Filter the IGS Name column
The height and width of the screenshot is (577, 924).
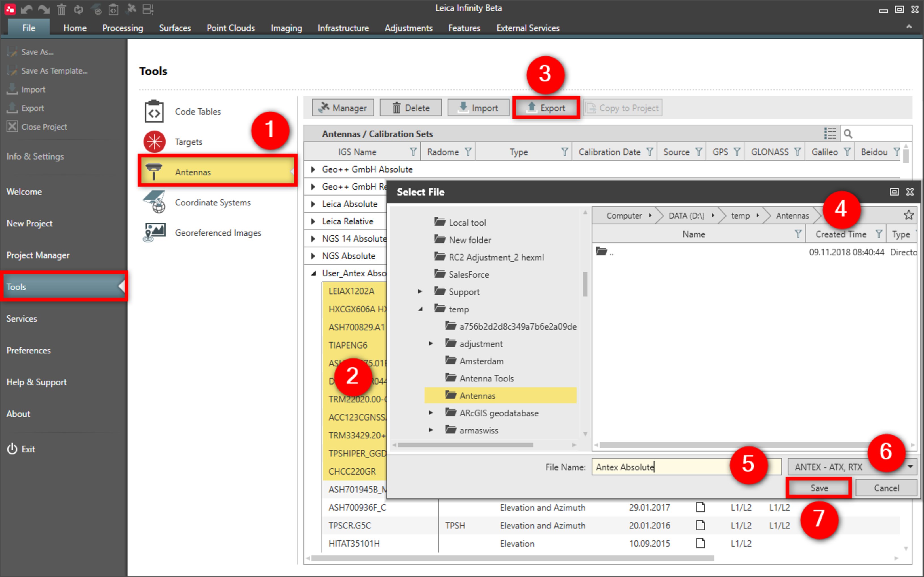(x=413, y=152)
